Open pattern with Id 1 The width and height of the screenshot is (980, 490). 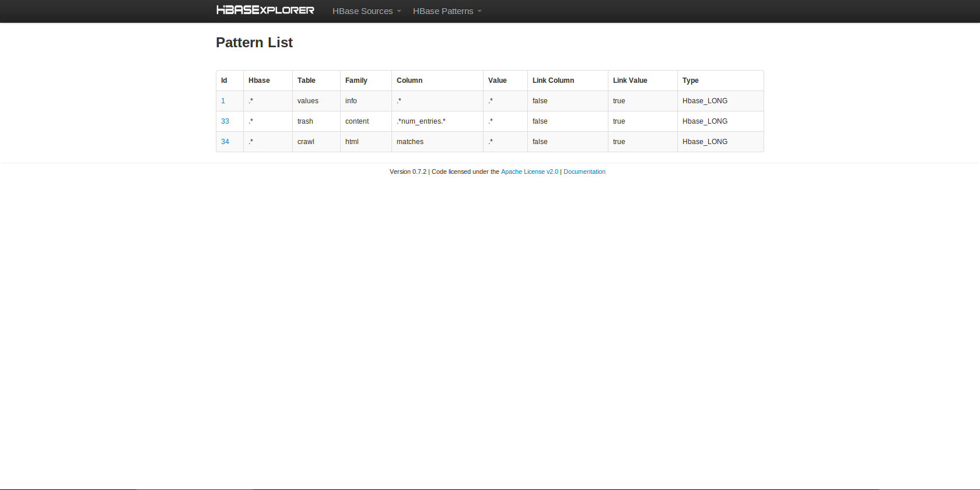223,101
